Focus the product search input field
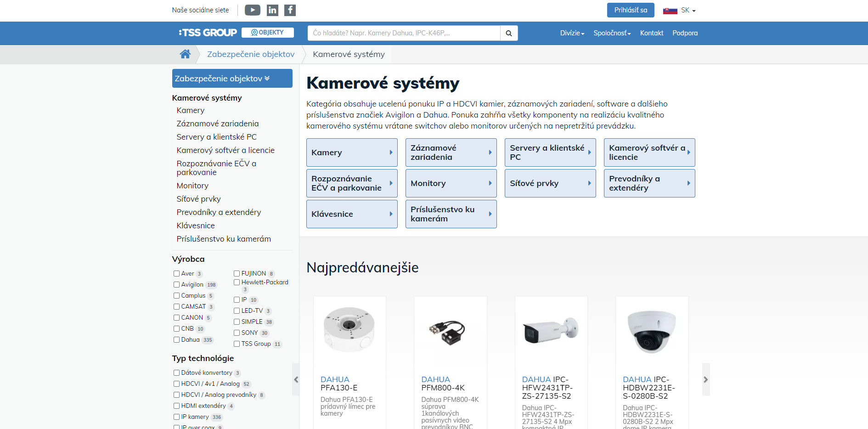Viewport: 868px width, 429px height. (x=404, y=33)
